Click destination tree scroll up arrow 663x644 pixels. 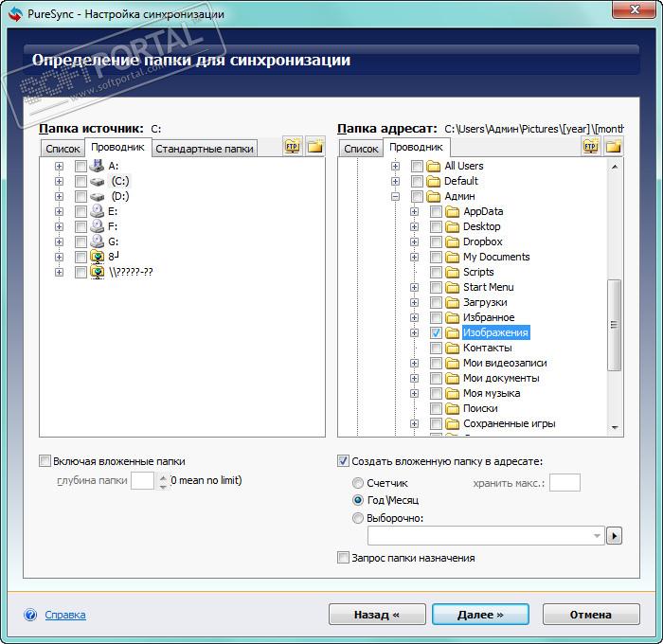[x=615, y=167]
